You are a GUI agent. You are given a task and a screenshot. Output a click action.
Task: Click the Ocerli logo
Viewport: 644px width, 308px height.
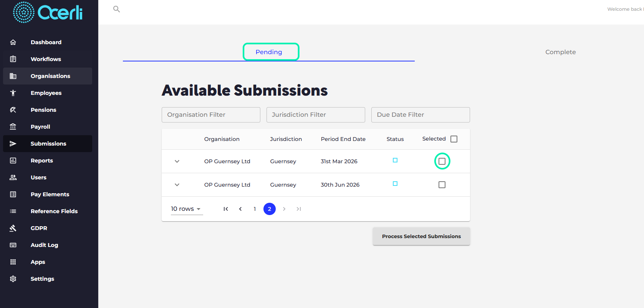(48, 12)
